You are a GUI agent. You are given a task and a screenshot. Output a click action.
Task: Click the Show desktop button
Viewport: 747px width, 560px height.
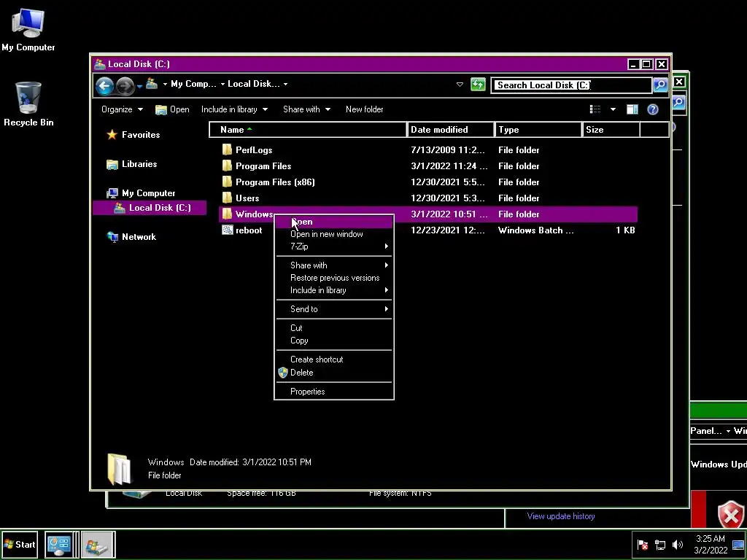(x=738, y=544)
